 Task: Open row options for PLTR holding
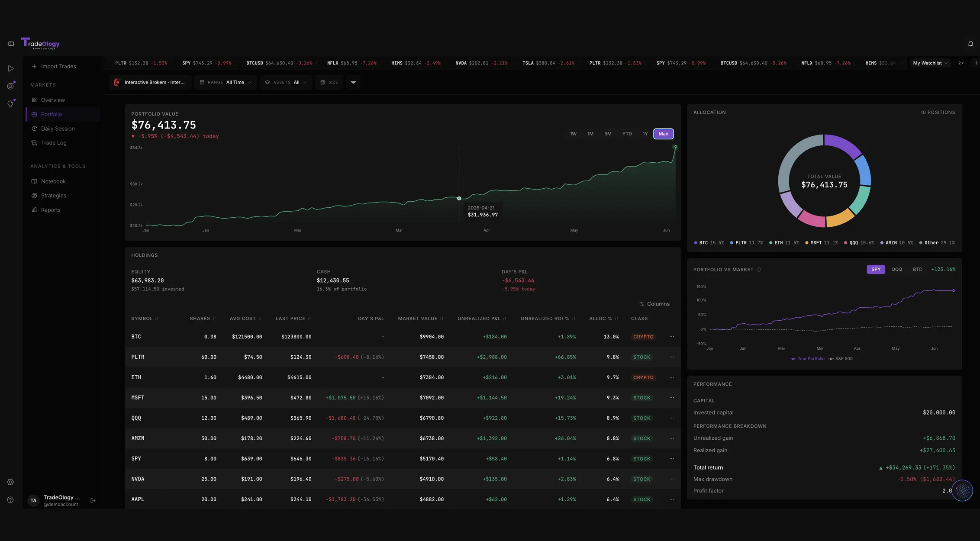coord(671,357)
